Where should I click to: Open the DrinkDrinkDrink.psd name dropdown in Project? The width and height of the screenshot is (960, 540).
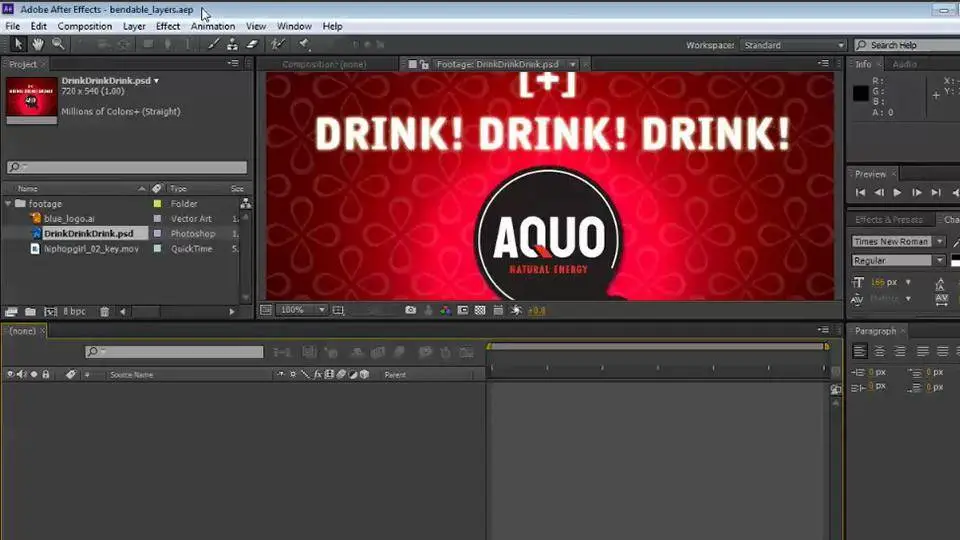tap(156, 81)
